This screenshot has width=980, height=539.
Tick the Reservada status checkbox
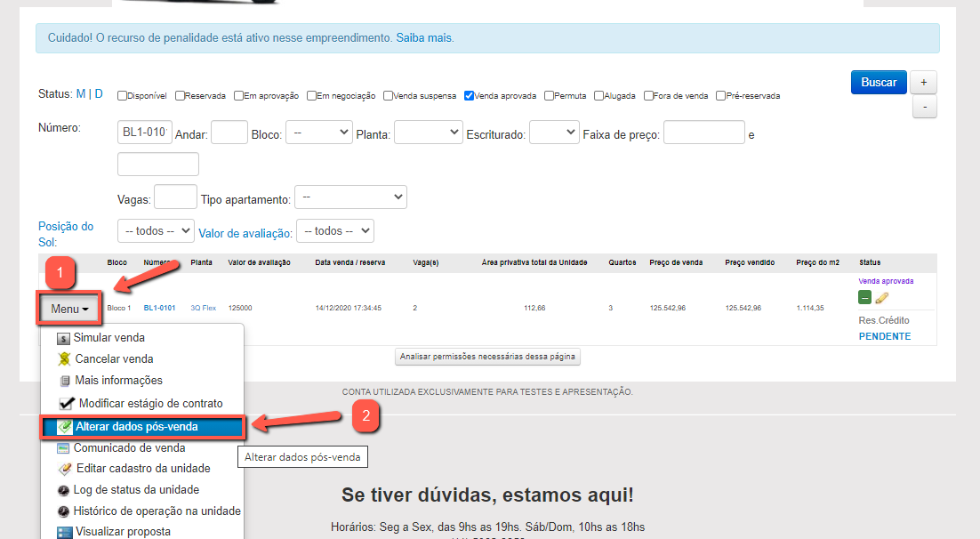tap(180, 96)
